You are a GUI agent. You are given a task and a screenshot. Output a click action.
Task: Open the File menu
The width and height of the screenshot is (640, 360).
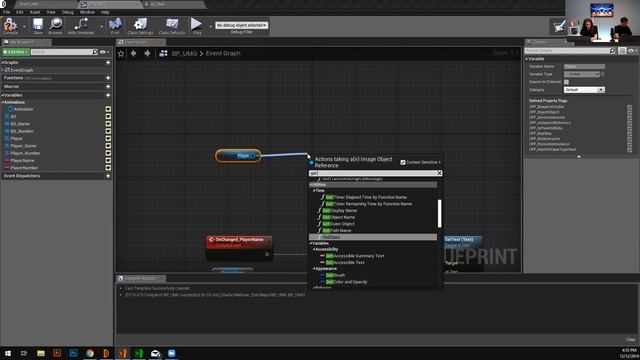pyautogui.click(x=7, y=12)
